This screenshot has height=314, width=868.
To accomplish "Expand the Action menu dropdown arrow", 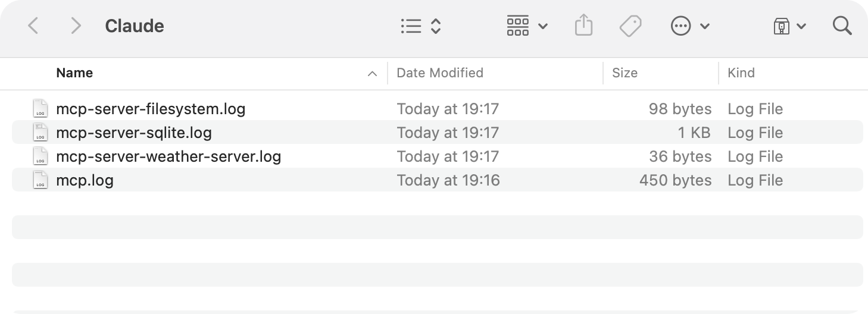I will coord(705,26).
